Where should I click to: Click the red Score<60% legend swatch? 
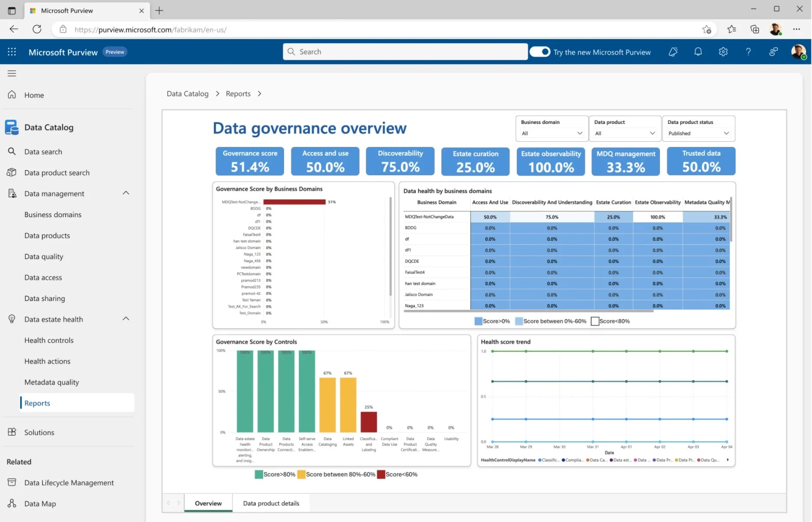pyautogui.click(x=381, y=474)
